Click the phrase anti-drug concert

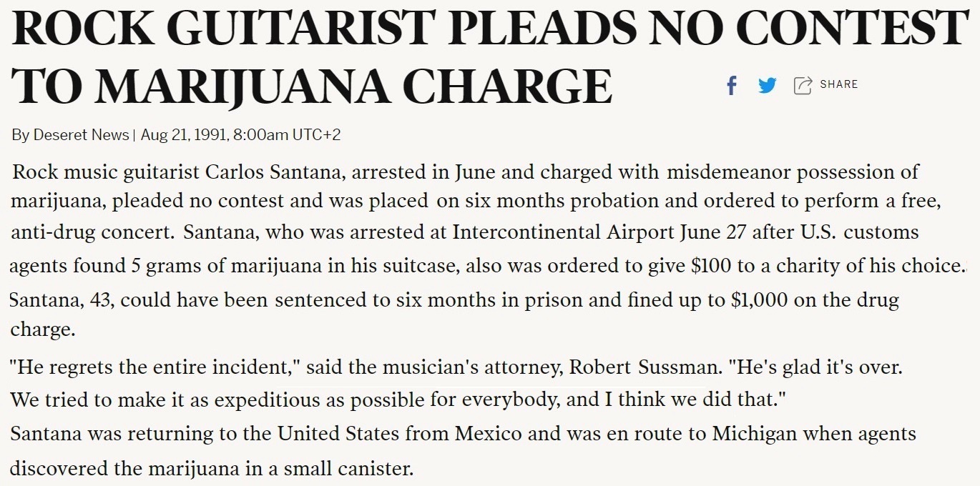(92, 233)
